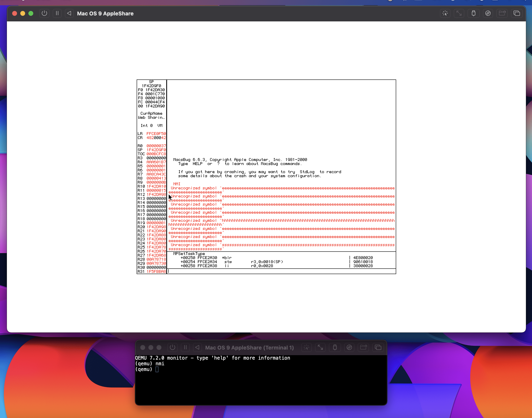The width and height of the screenshot is (532, 418).
Task: Click the '(qemu) nmi' line in terminal
Action: [150, 364]
